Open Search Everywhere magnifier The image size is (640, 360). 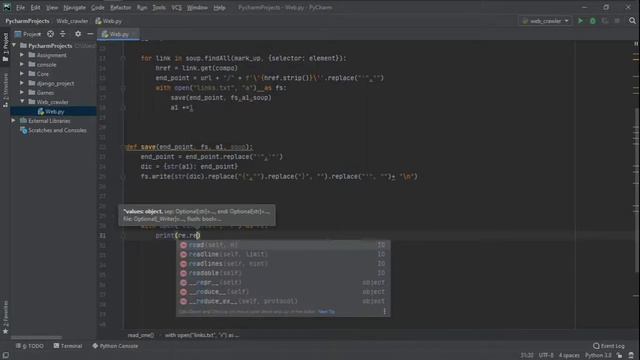point(632,21)
